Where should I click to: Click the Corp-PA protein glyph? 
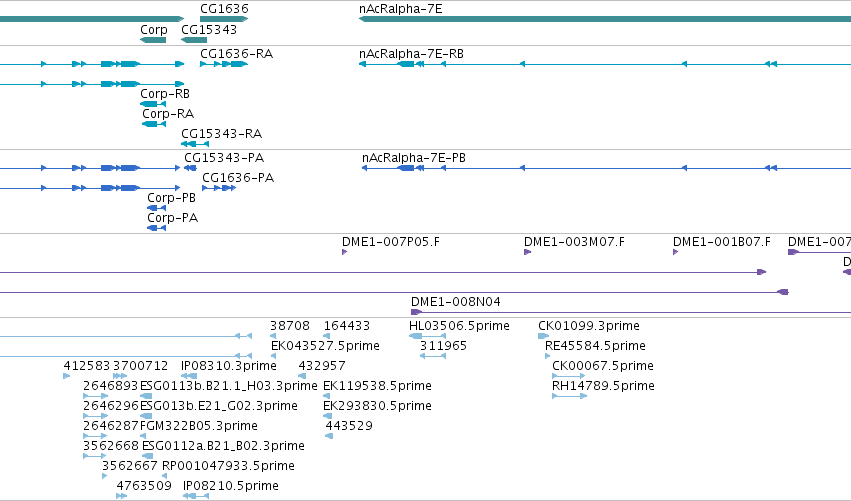coord(156,228)
